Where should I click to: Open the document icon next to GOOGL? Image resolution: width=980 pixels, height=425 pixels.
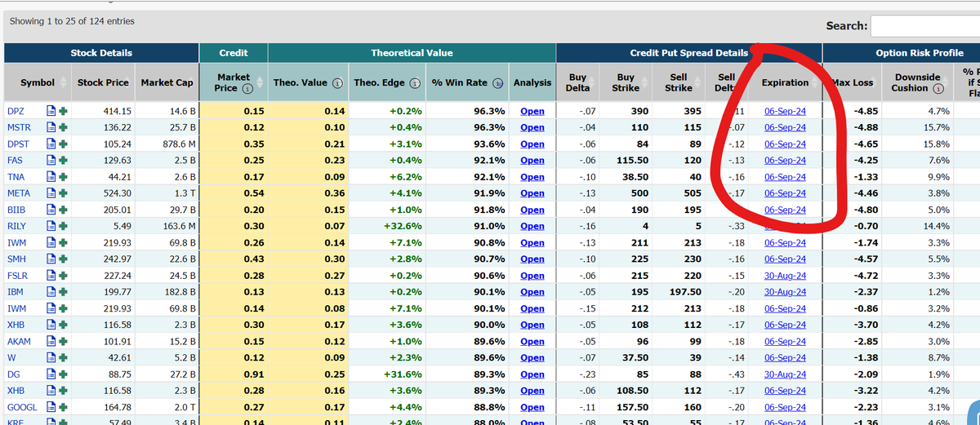pyautogui.click(x=51, y=406)
